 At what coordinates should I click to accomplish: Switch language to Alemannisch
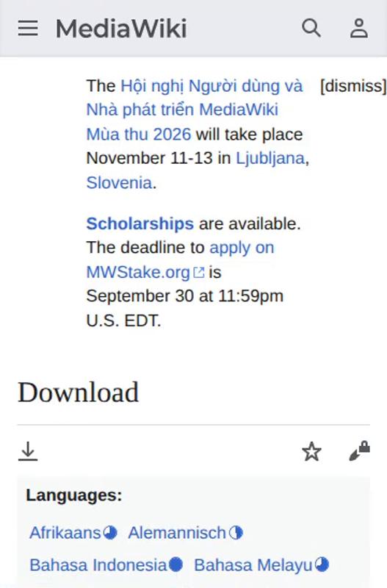[177, 532]
